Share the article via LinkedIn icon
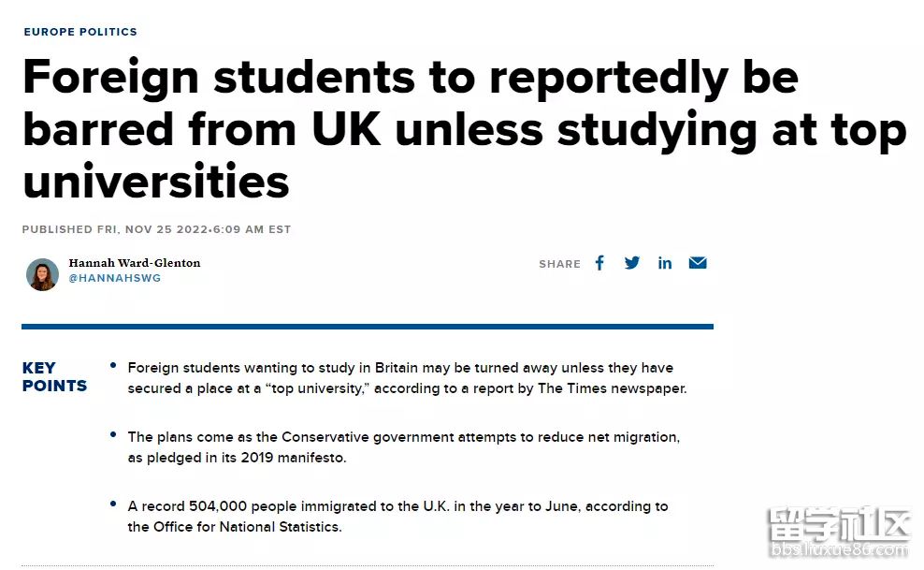The width and height of the screenshot is (924, 570). click(x=665, y=263)
